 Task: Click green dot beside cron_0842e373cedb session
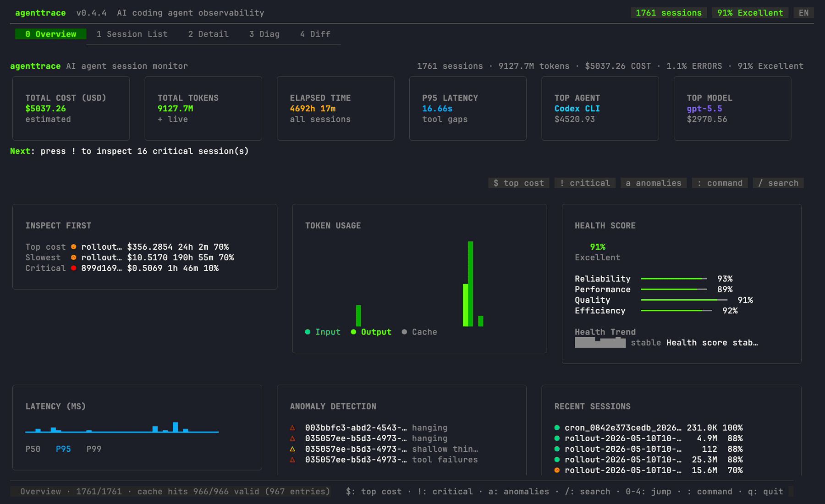pos(557,427)
